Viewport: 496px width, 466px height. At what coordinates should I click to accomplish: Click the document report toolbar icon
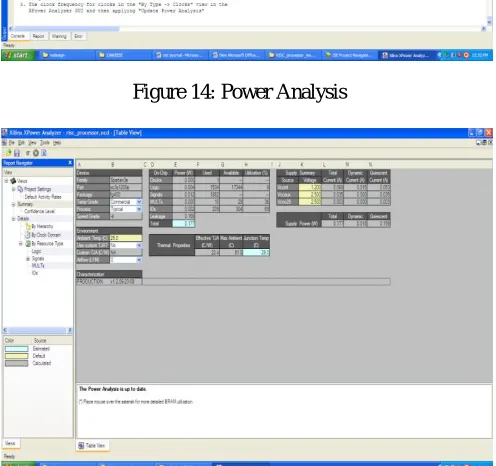pyautogui.click(x=44, y=153)
